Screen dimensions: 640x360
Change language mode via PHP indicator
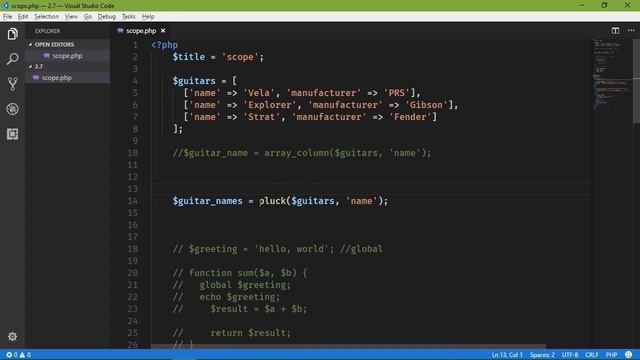coord(611,355)
